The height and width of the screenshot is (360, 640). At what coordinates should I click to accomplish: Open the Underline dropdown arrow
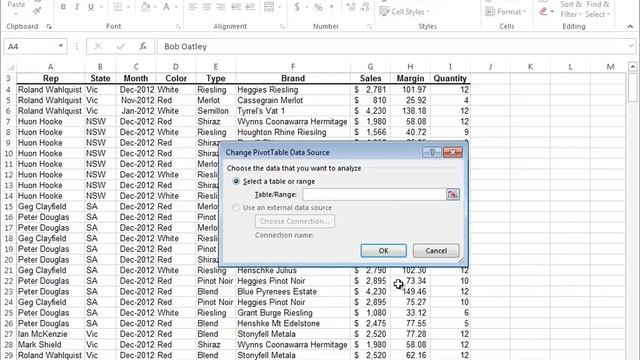[x=102, y=7]
